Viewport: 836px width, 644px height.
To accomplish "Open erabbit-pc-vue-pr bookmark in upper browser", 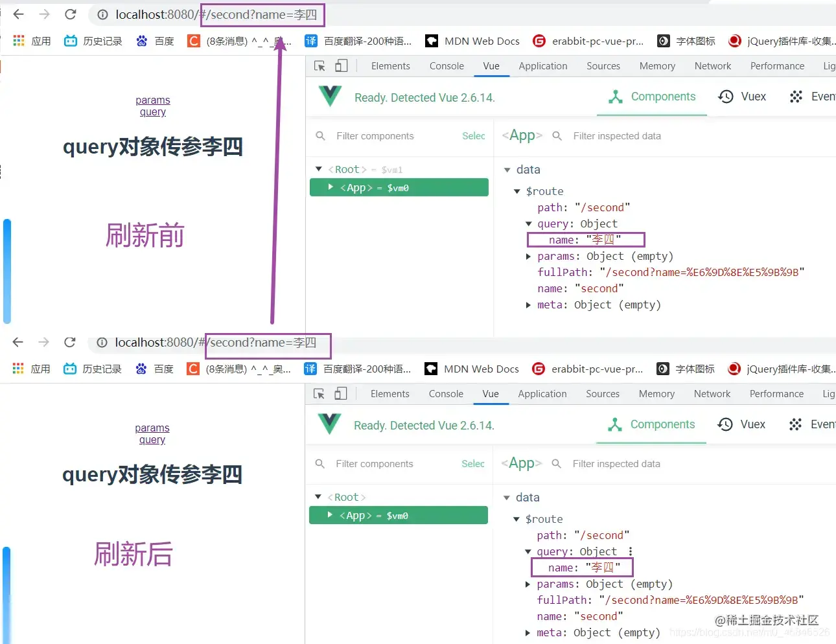I will coord(588,41).
